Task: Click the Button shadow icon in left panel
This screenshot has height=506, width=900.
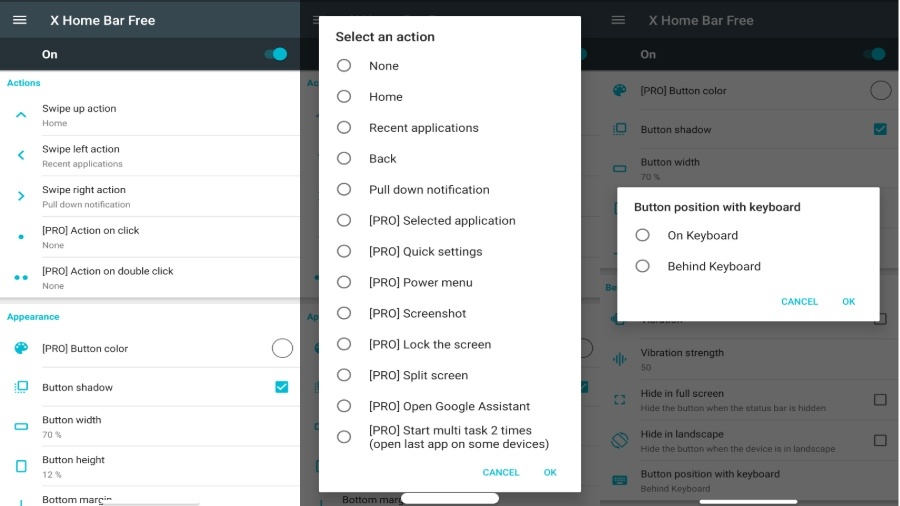Action: [21, 387]
